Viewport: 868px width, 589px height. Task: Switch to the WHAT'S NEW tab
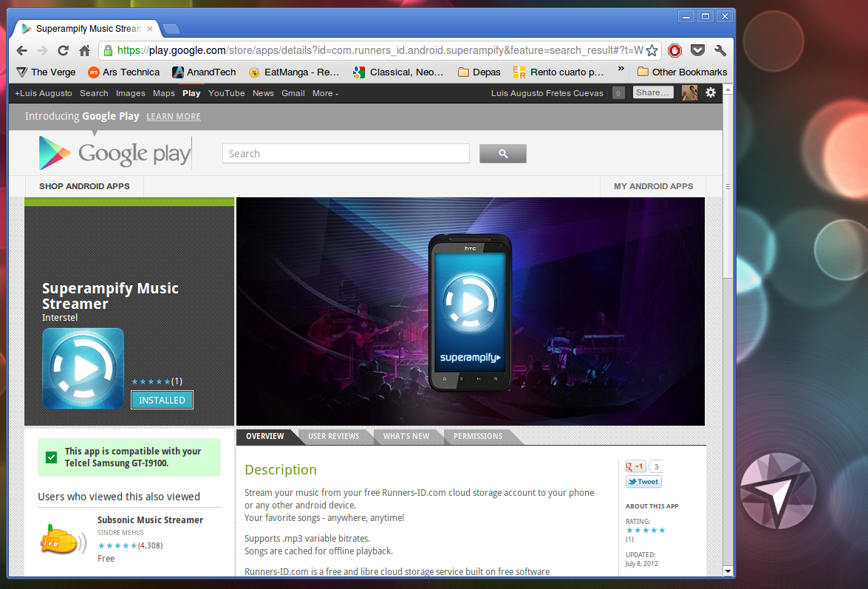coord(406,436)
